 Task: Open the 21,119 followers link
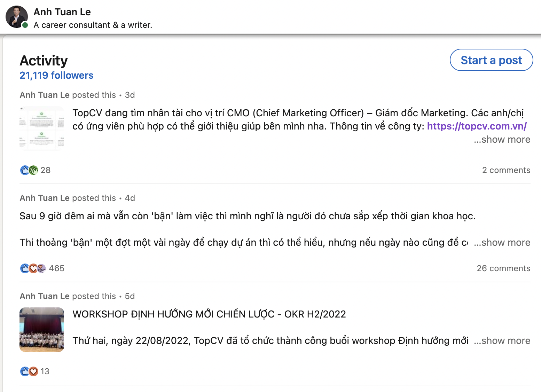pyautogui.click(x=56, y=76)
